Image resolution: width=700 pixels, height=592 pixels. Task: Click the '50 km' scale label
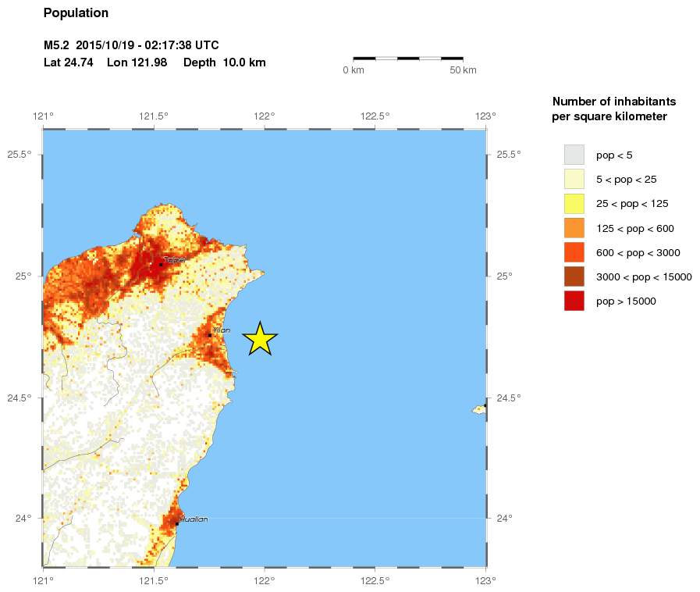click(x=463, y=70)
